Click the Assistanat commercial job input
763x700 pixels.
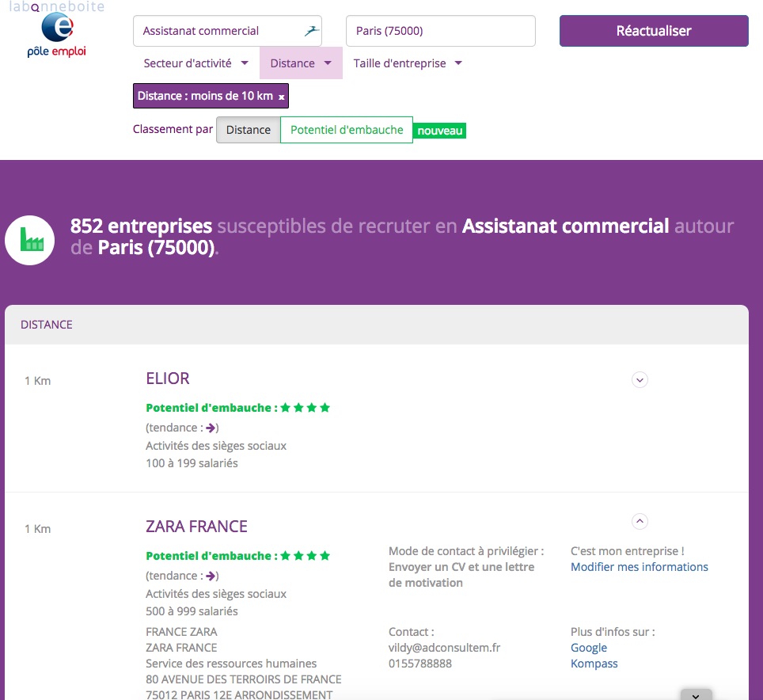pyautogui.click(x=227, y=31)
